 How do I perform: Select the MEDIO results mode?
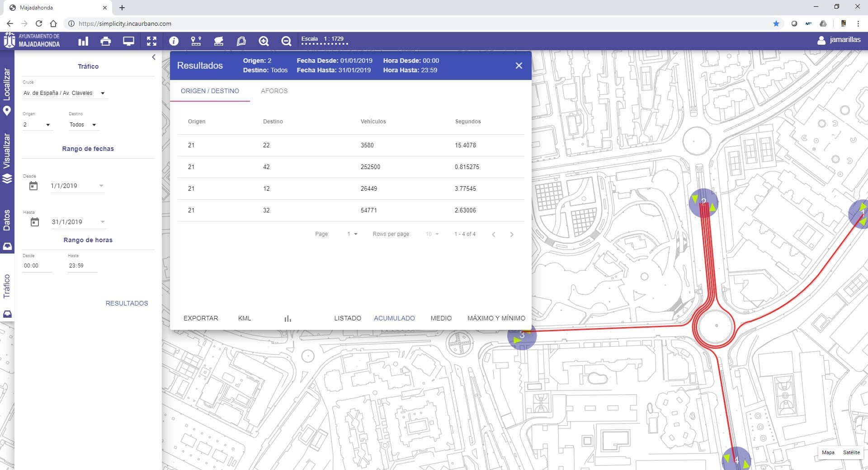pos(441,318)
